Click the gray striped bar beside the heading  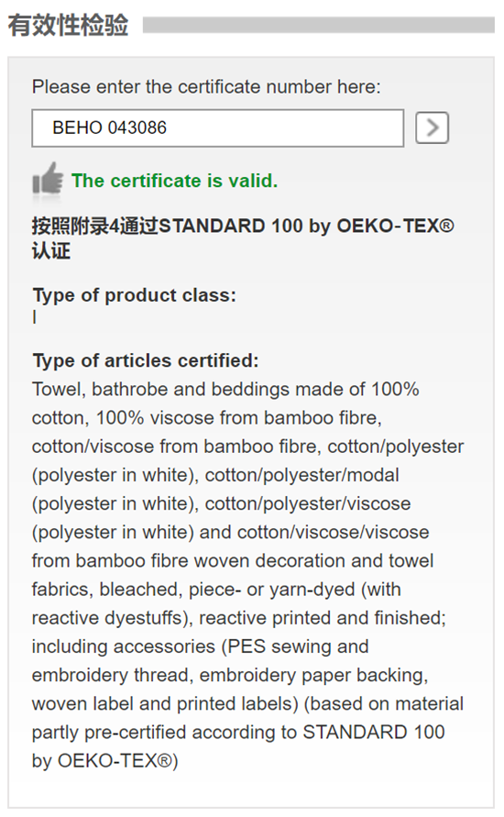319,25
